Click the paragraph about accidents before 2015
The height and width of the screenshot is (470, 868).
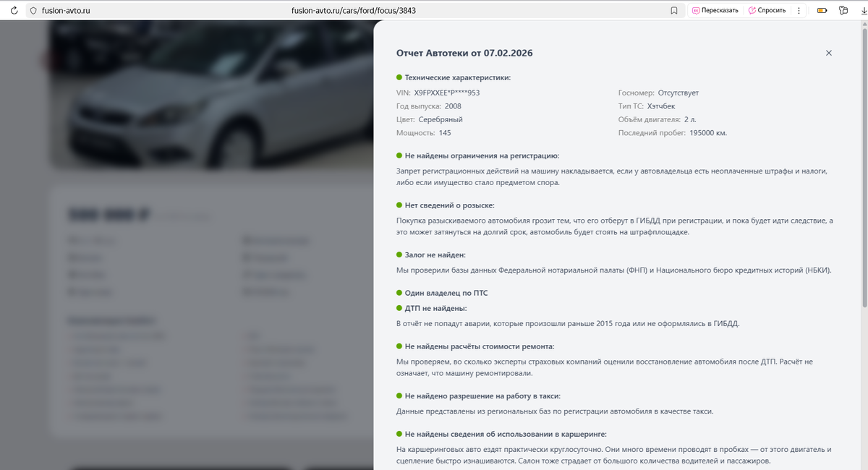pos(568,323)
